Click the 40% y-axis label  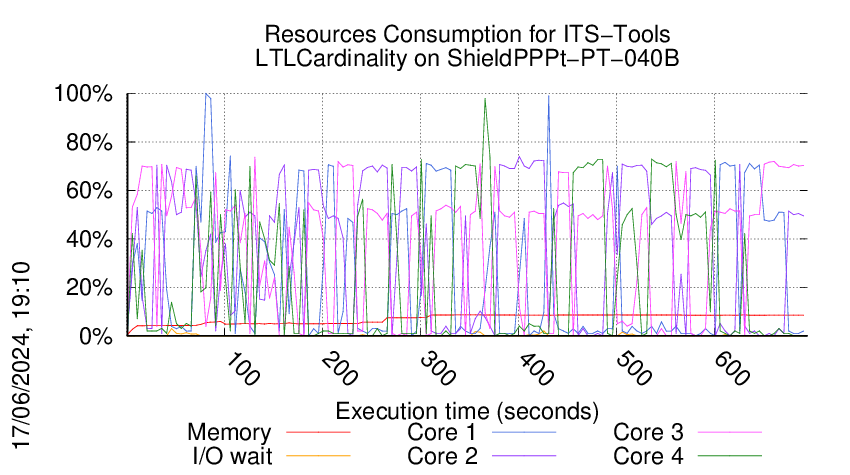pyautogui.click(x=89, y=239)
